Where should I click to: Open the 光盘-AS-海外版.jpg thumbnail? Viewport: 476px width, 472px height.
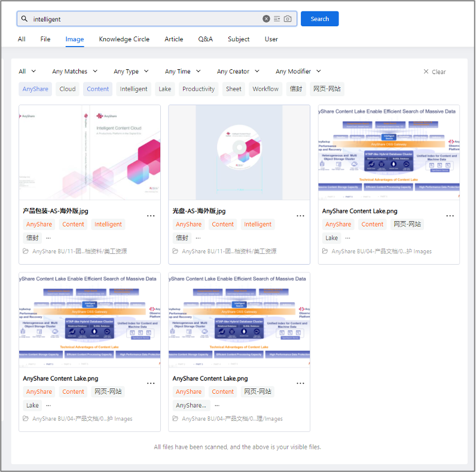coord(239,152)
